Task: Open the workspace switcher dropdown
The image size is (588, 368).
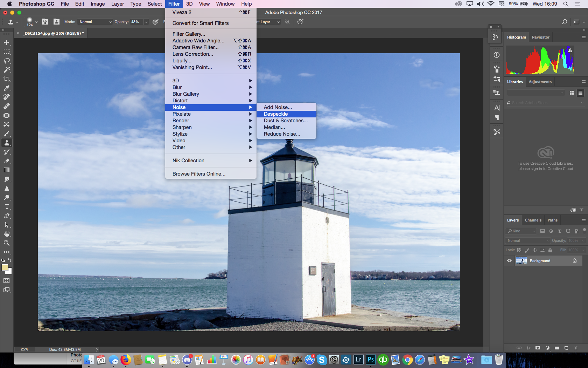Action: [x=579, y=22]
